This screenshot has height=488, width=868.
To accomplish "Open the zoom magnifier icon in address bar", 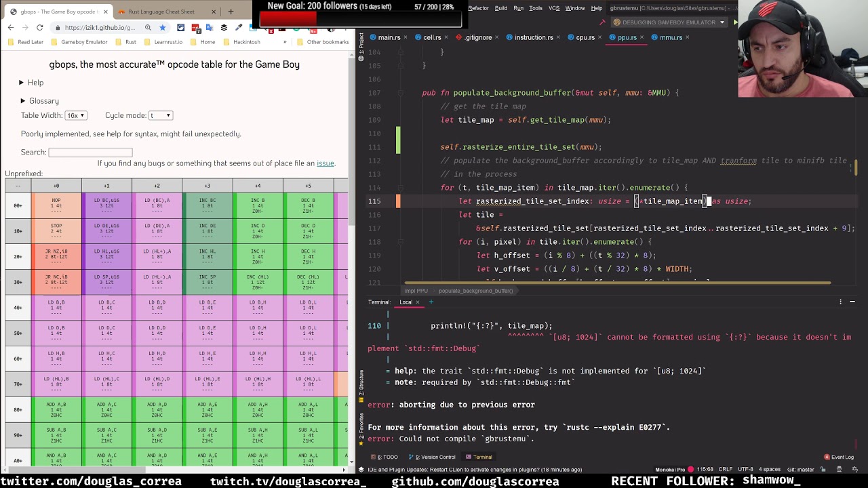I will pyautogui.click(x=148, y=27).
